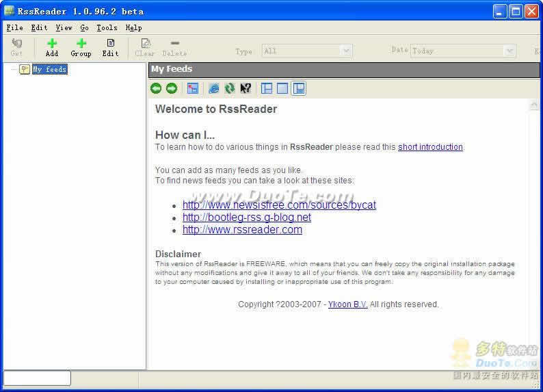This screenshot has height=392, width=543.
Task: Click the My Feeds header bar
Action: pyautogui.click(x=344, y=69)
